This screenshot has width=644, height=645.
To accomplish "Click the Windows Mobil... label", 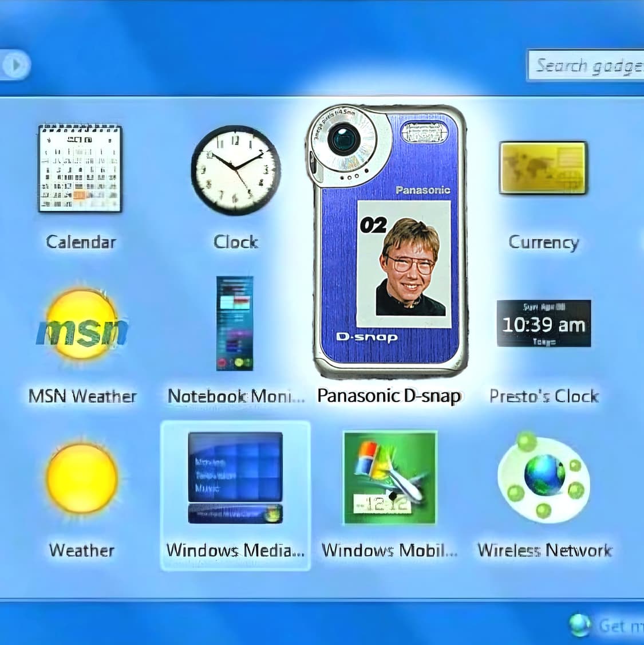I will [390, 550].
